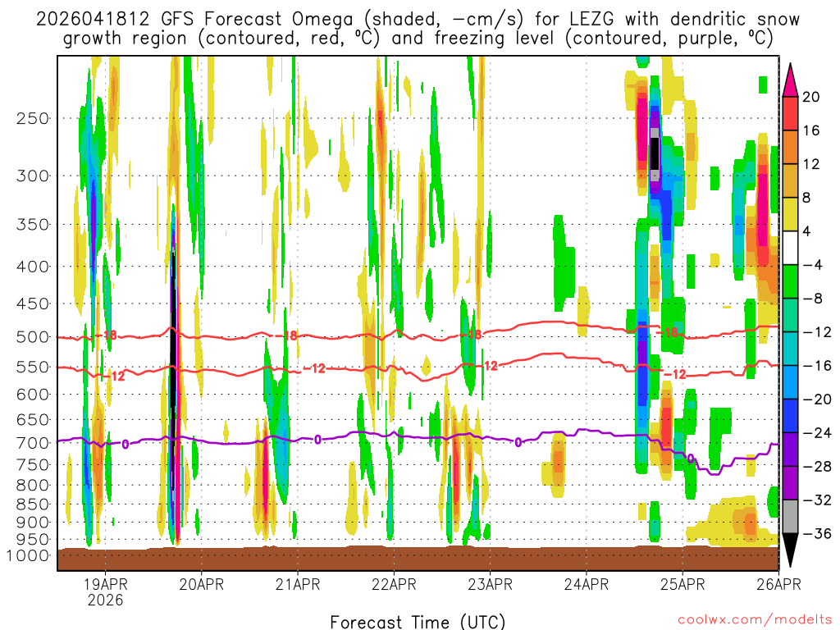Screen dimensions: 840x630
Task: Click the colorbar value -4
Action: coord(813,265)
